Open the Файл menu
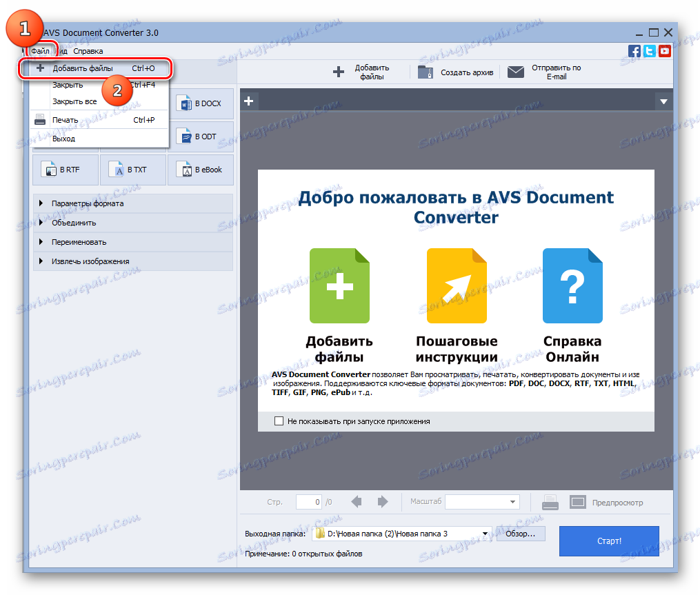The height and width of the screenshot is (595, 700). coord(40,51)
